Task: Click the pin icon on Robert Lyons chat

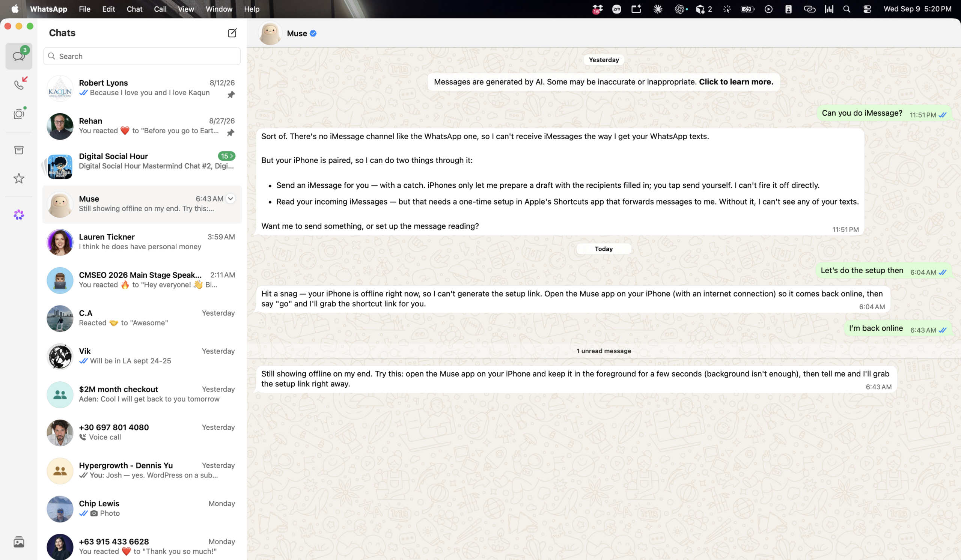Action: click(x=231, y=95)
